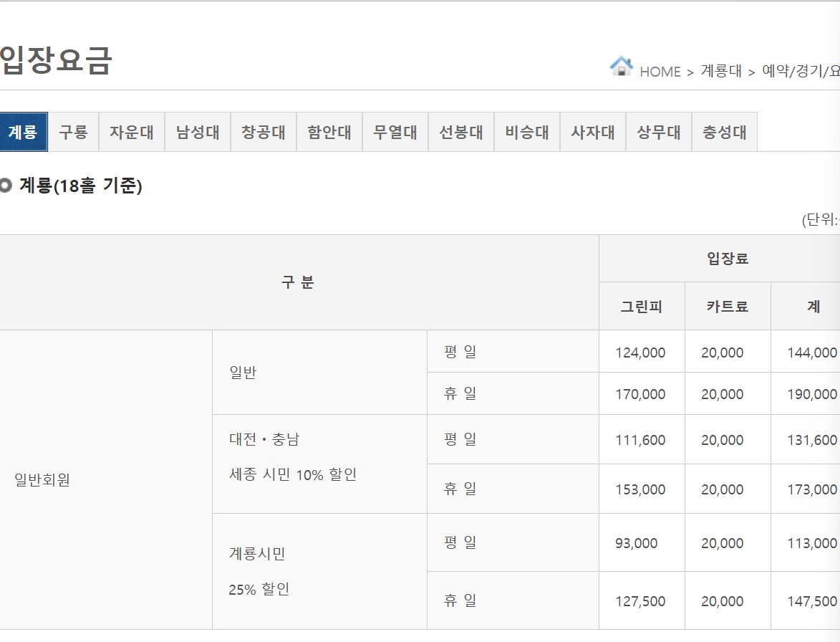Select the 남성대 tab

tap(198, 133)
